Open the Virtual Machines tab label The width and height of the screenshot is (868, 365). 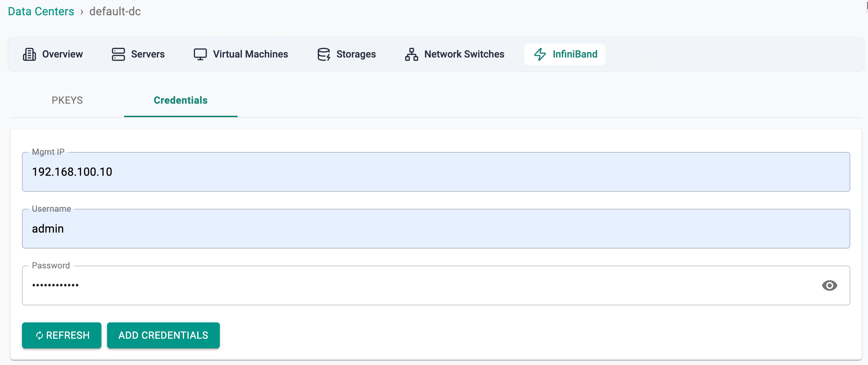pyautogui.click(x=250, y=54)
